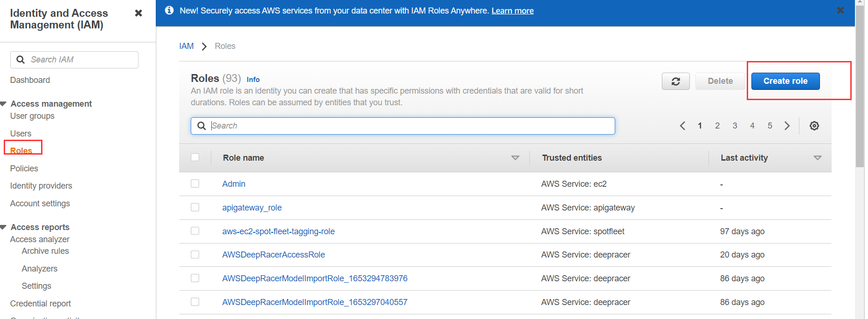Click the breadcrumb chevron after IAM
Screen dimensions: 868x319
tap(204, 47)
